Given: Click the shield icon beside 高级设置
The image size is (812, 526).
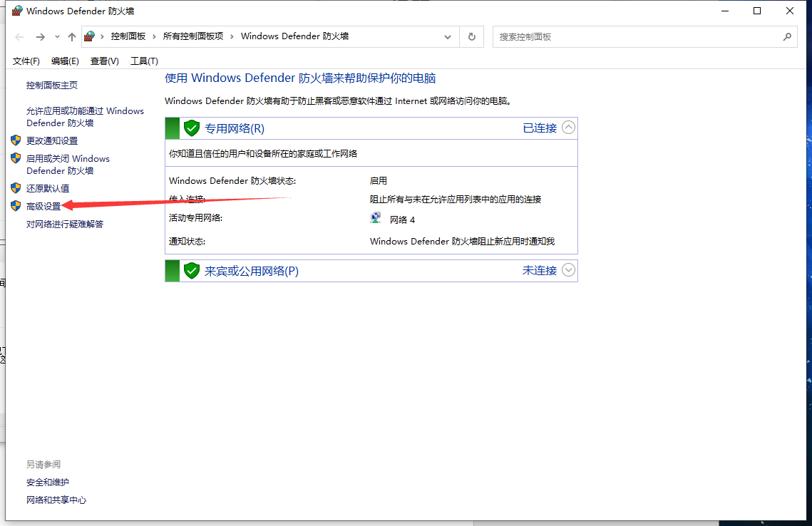Looking at the screenshot, I should click(16, 205).
